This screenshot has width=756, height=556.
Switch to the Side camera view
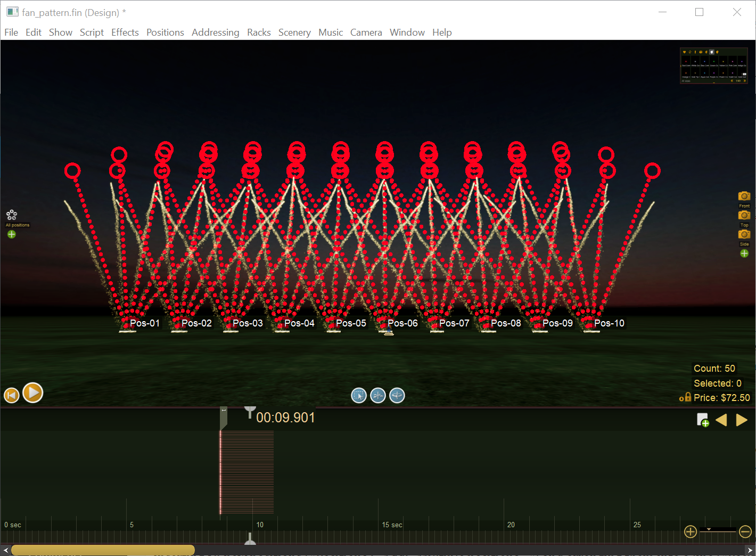point(744,234)
